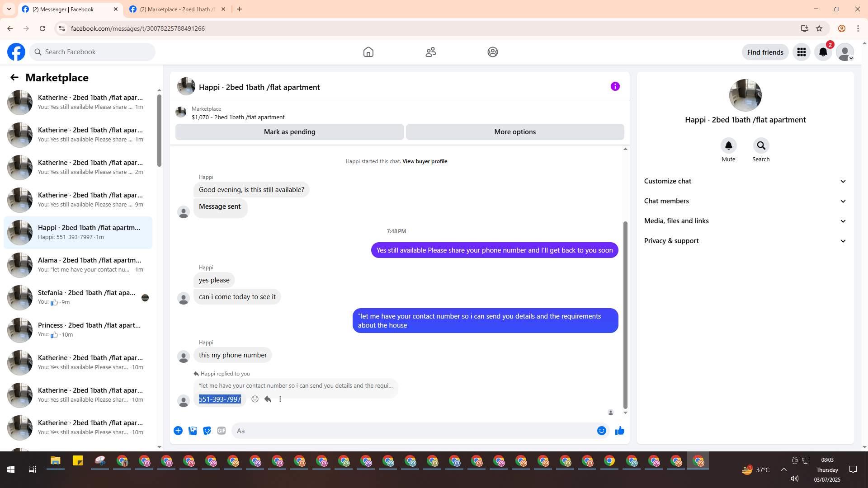Screen dimensions: 868x488
Task: Open Facebook notifications bell
Action: 823,52
